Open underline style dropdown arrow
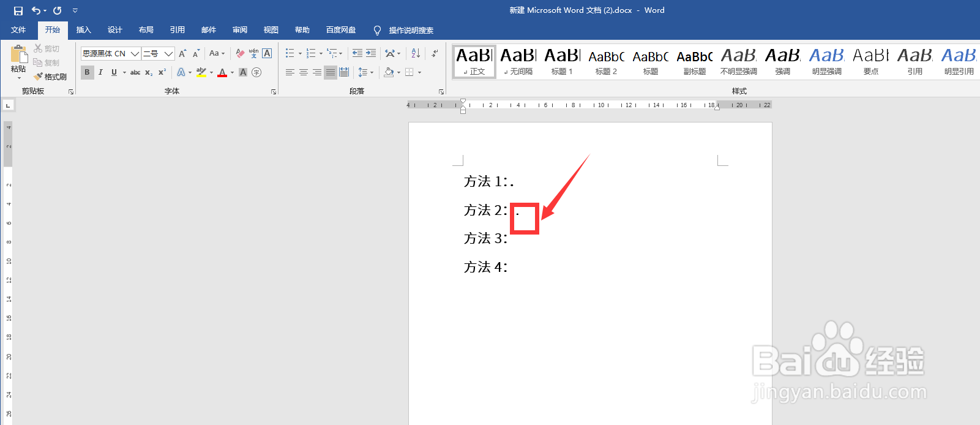The image size is (980, 425). click(x=124, y=72)
